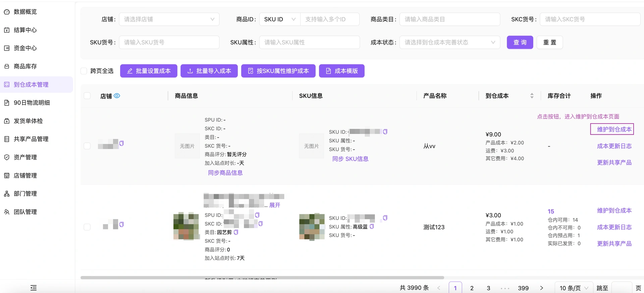Open 结算中心 in the sidebar
Screen dimensions: 644x293
pos(25,30)
